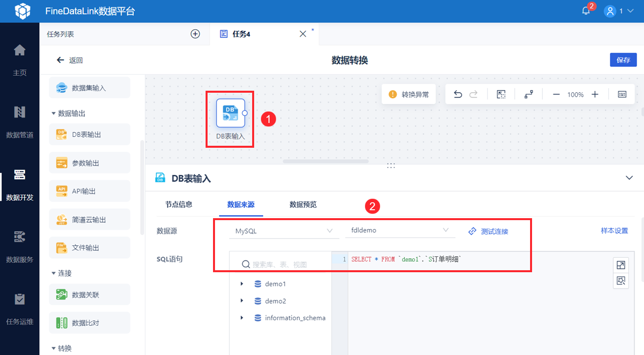Expand the demo1 database node
This screenshot has width=644, height=355.
pos(242,284)
